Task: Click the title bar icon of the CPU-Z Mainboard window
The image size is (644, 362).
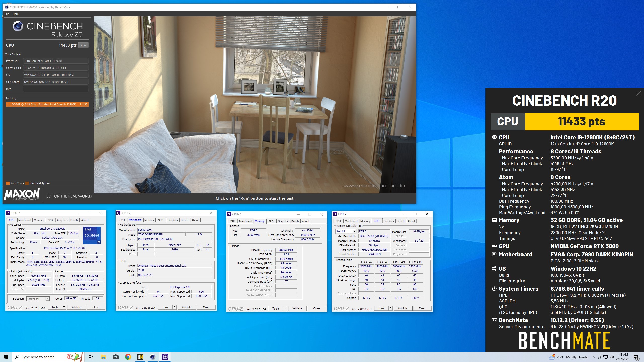Action: pyautogui.click(x=118, y=213)
